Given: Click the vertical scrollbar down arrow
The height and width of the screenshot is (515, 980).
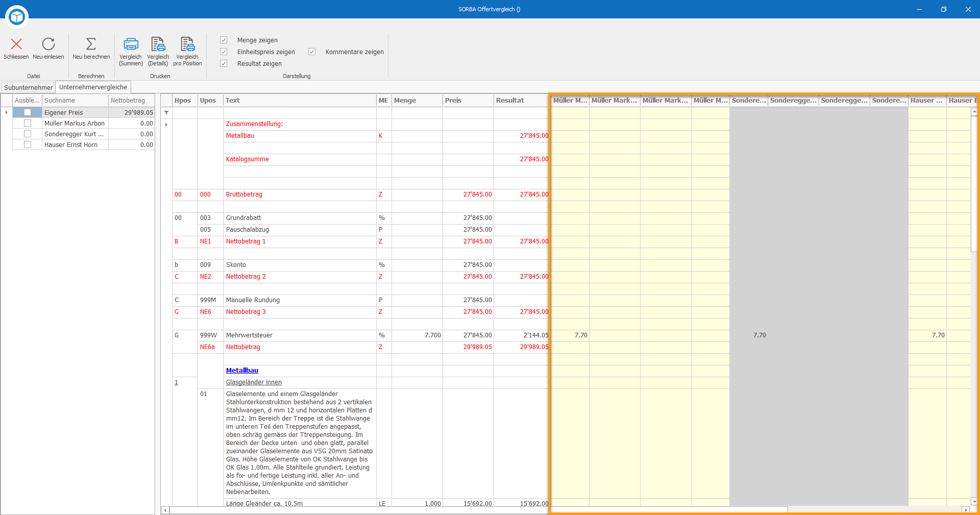Looking at the screenshot, I should 974,501.
